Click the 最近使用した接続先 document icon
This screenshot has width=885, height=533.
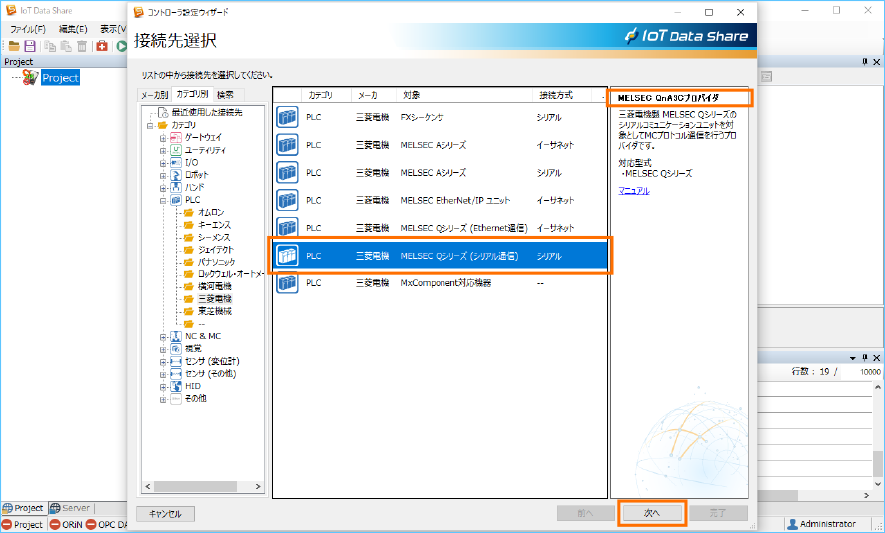click(x=163, y=112)
